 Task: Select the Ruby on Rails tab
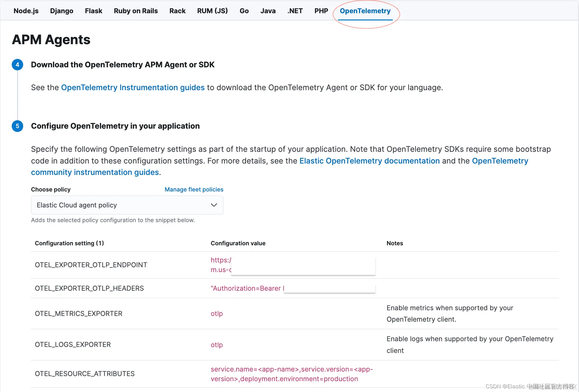[136, 11]
